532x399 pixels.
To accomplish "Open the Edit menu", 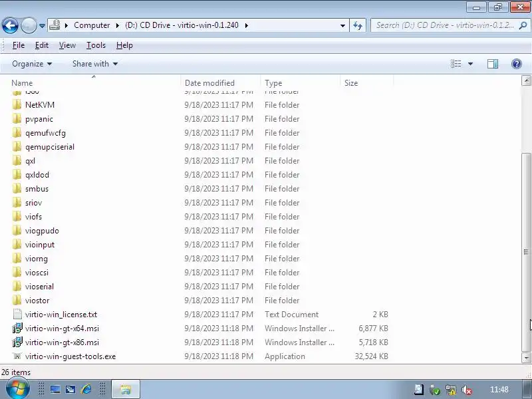I will (42, 45).
